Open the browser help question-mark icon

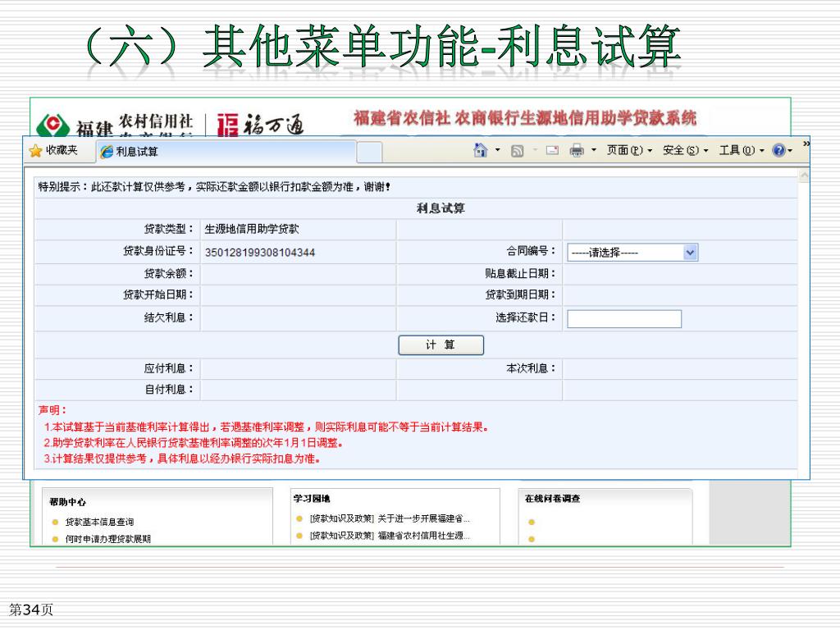[778, 151]
